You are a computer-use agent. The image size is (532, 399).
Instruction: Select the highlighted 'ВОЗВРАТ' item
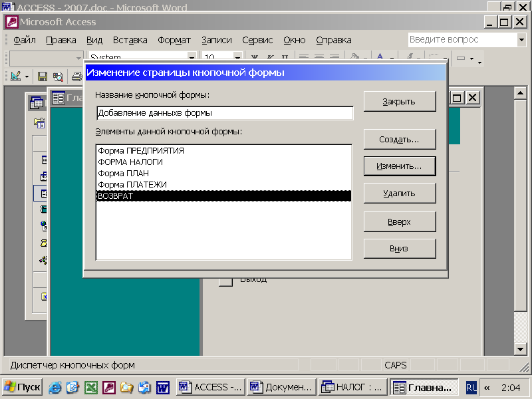tap(224, 196)
